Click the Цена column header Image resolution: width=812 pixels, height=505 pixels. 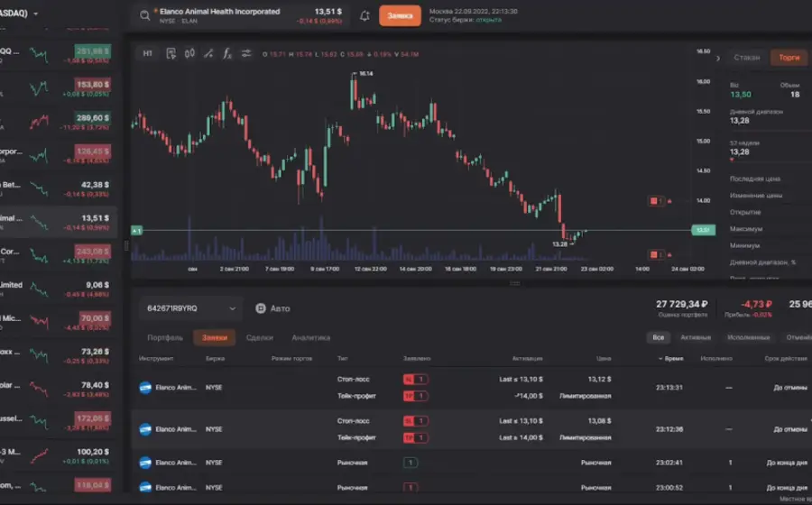coord(604,358)
